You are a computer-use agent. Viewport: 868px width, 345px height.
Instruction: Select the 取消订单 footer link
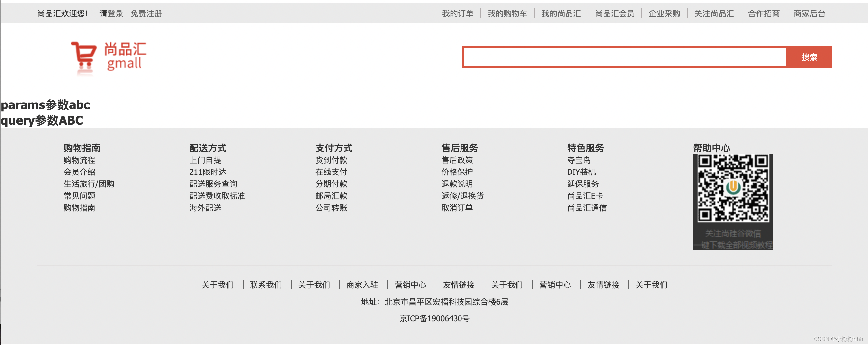[457, 208]
